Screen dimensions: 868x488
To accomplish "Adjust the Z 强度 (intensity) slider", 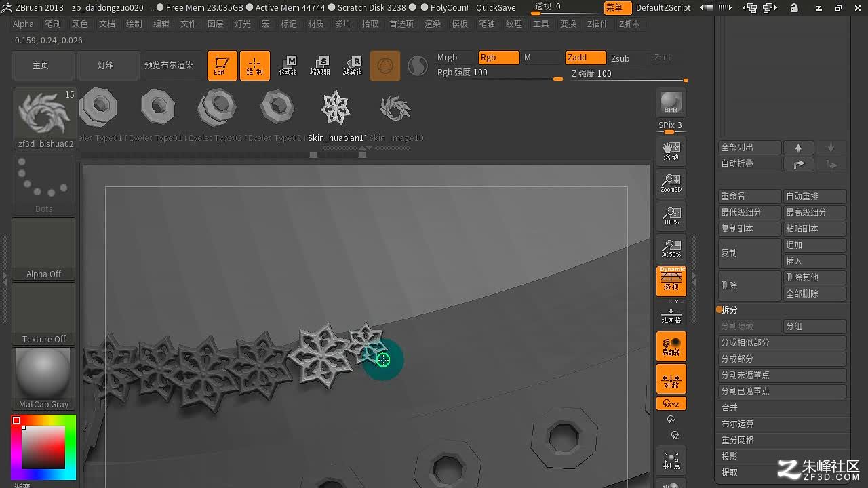I will point(629,74).
